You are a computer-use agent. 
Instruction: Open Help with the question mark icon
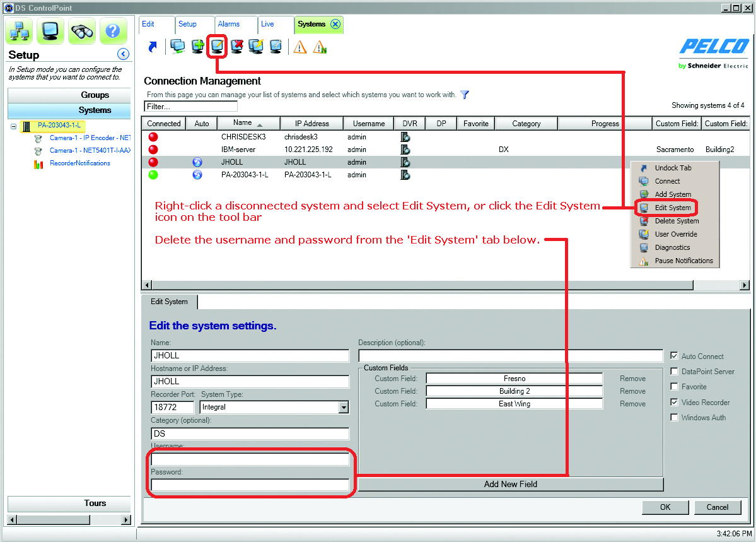pos(113,30)
